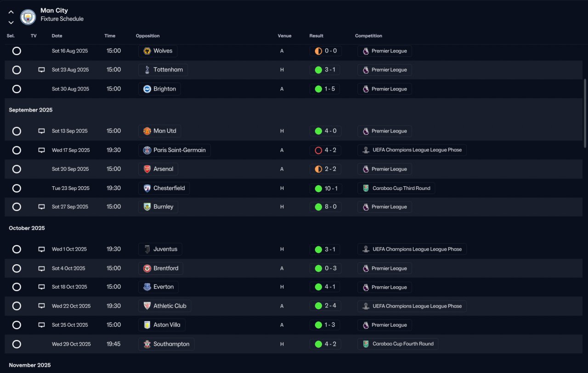Select the Man Utd fixture radio button

pos(17,131)
